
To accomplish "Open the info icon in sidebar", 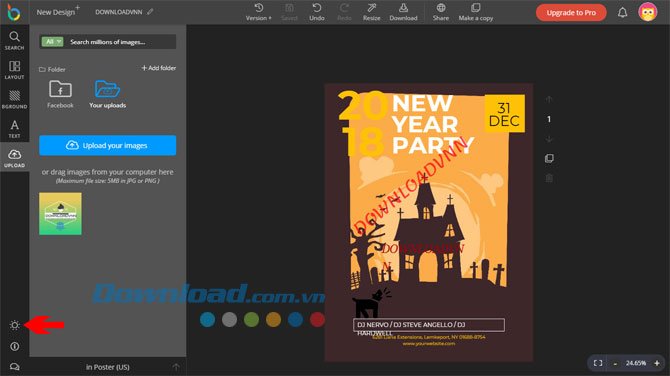I will coord(15,347).
